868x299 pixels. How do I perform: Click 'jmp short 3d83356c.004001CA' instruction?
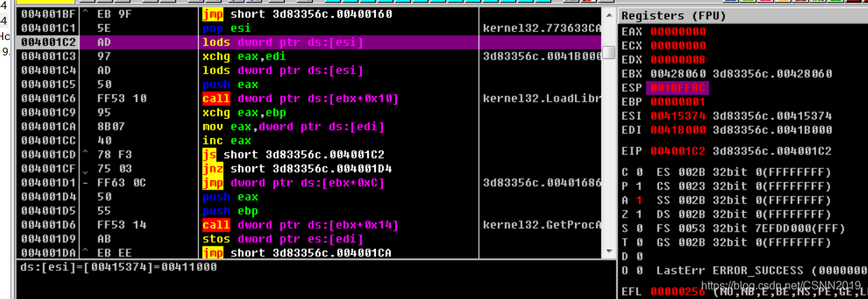297,253
